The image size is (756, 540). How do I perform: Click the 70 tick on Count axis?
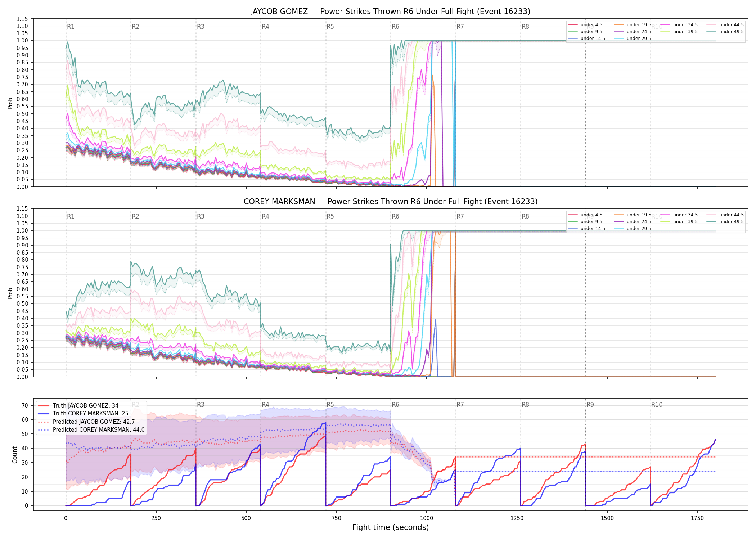click(x=25, y=405)
